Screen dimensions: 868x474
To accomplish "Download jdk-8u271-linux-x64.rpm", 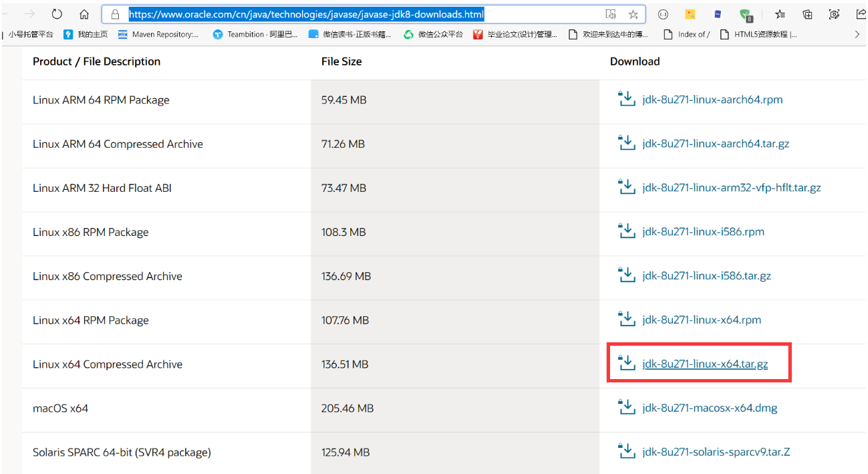I will tap(702, 320).
